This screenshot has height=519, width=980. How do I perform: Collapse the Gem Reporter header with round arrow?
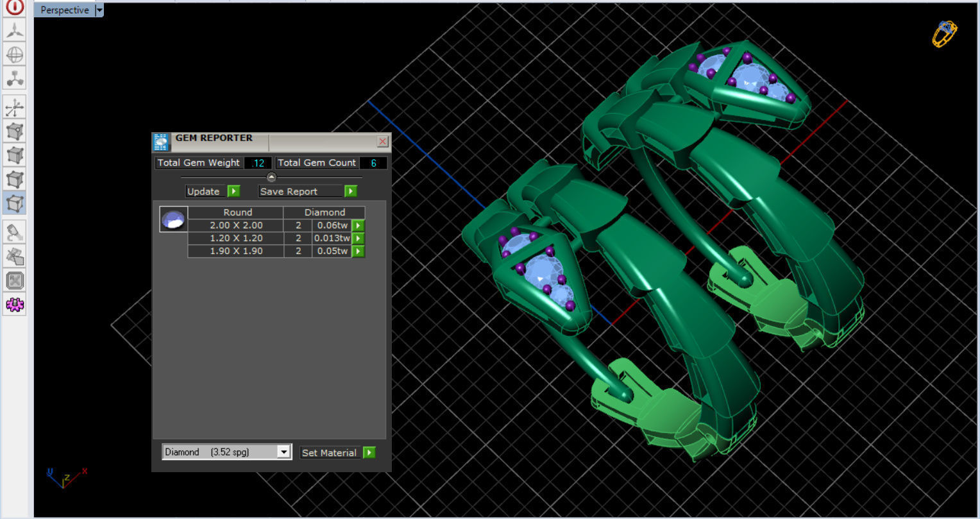pos(271,177)
